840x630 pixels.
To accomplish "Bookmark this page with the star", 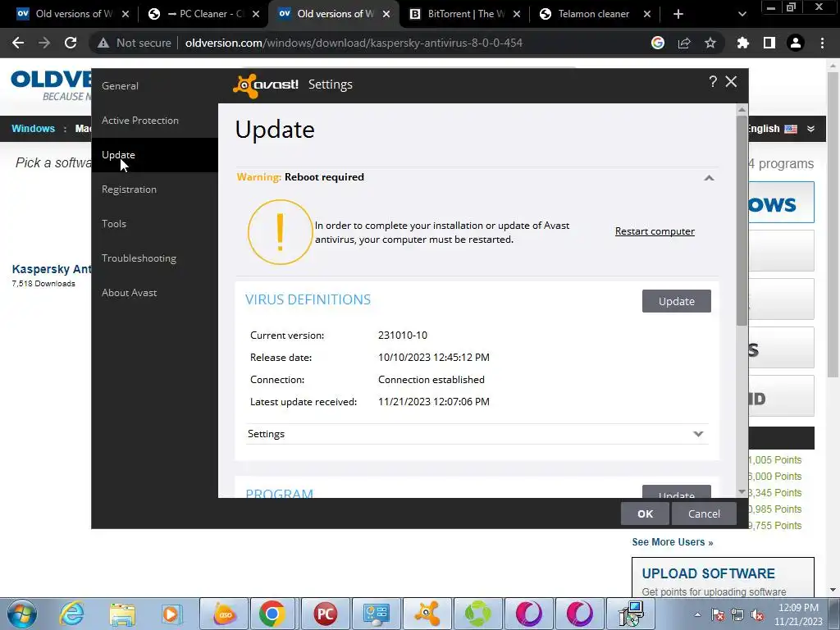I will (710, 43).
